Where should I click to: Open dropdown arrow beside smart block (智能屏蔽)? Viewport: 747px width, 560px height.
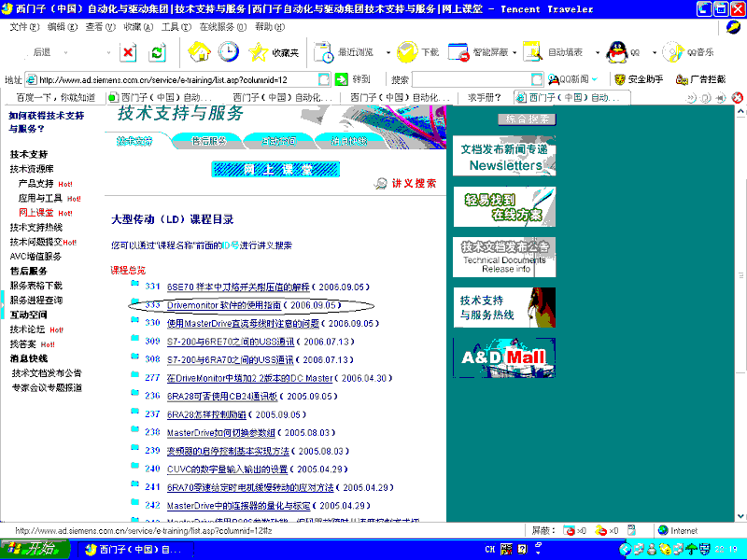514,52
